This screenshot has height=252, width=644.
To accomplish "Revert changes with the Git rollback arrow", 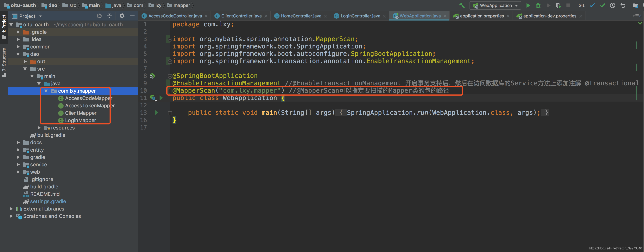I will (623, 5).
